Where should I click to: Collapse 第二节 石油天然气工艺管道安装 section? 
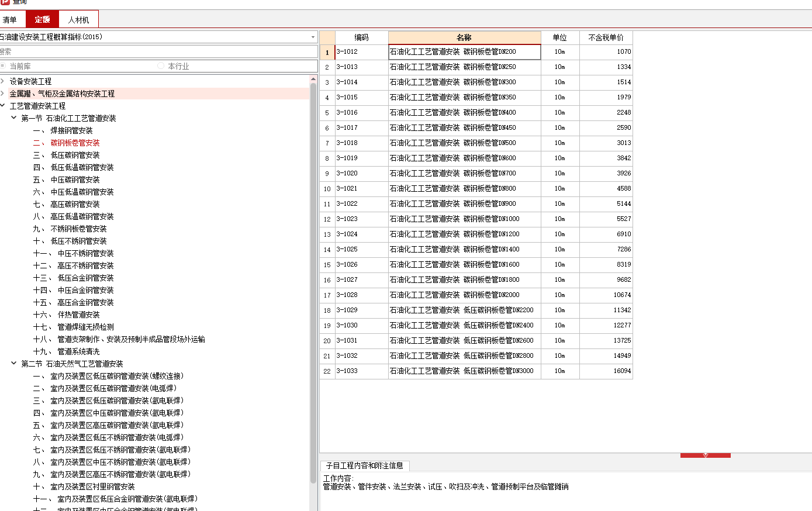(x=14, y=364)
